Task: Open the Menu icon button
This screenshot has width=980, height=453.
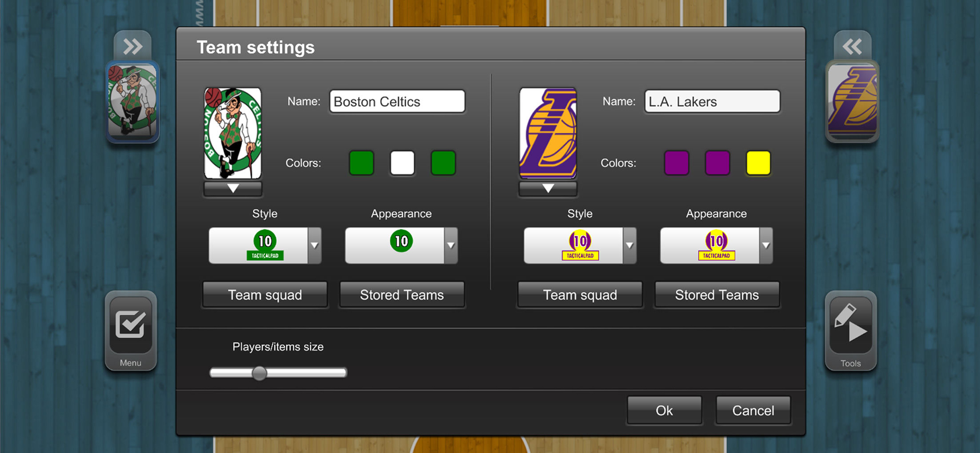Action: pyautogui.click(x=131, y=330)
